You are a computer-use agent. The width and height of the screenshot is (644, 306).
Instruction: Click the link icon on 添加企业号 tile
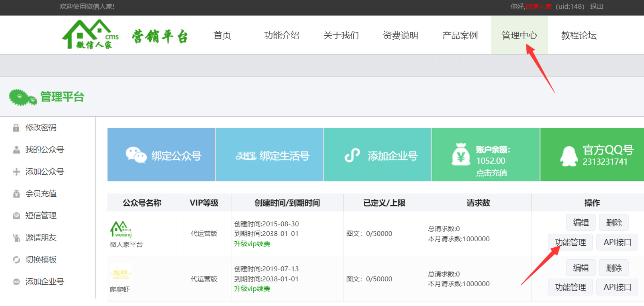coord(352,155)
